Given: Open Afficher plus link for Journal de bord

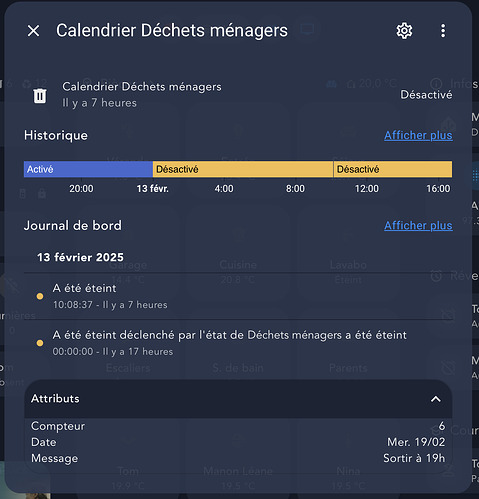Looking at the screenshot, I should point(418,226).
